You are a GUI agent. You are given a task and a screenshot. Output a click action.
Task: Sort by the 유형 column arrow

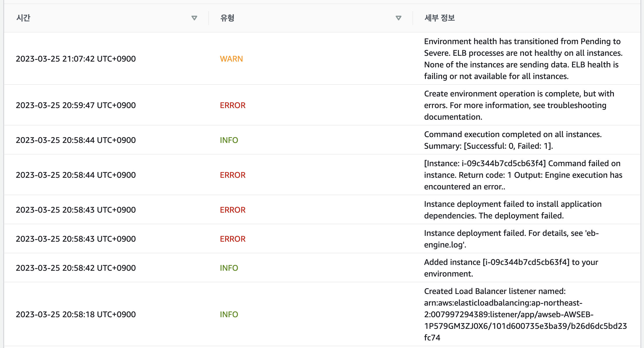point(398,18)
